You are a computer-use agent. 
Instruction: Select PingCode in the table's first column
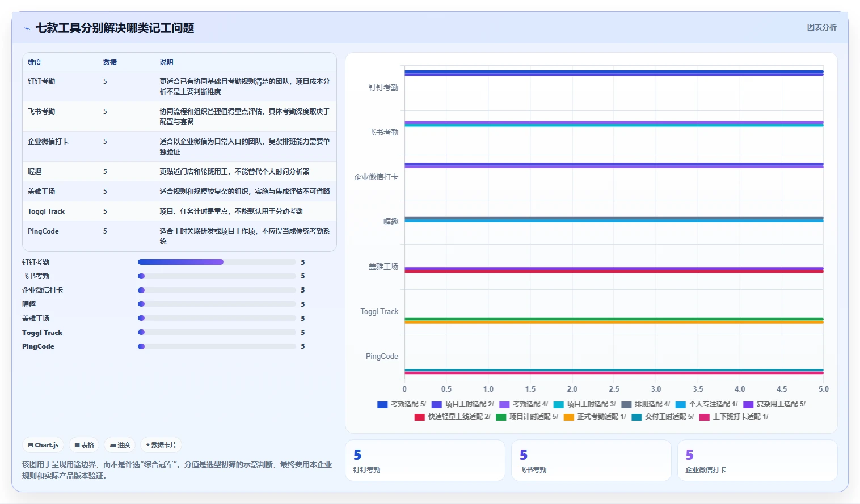coord(43,231)
